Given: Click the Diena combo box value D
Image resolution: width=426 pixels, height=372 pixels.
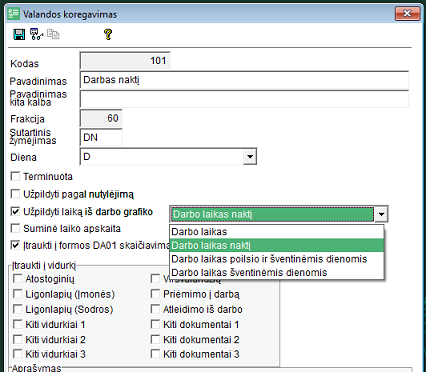Looking at the screenshot, I should pyautogui.click(x=162, y=157).
